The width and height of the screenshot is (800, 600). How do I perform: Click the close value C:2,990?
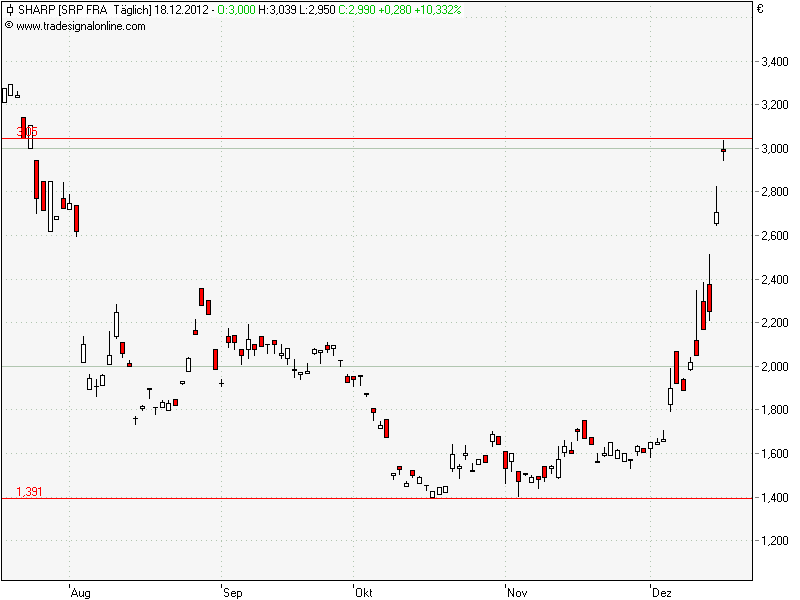click(357, 10)
